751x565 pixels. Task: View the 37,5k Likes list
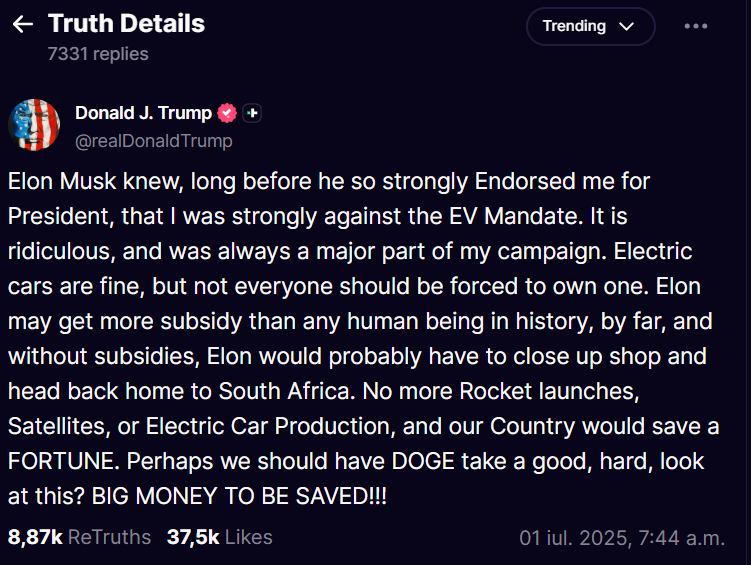219,537
